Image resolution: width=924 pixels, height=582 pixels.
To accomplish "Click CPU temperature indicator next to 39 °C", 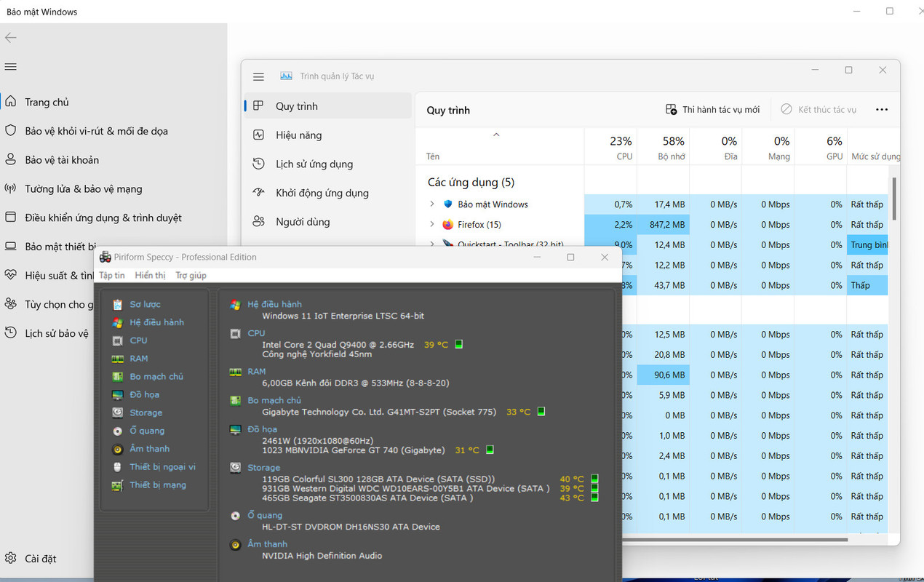I will (459, 344).
